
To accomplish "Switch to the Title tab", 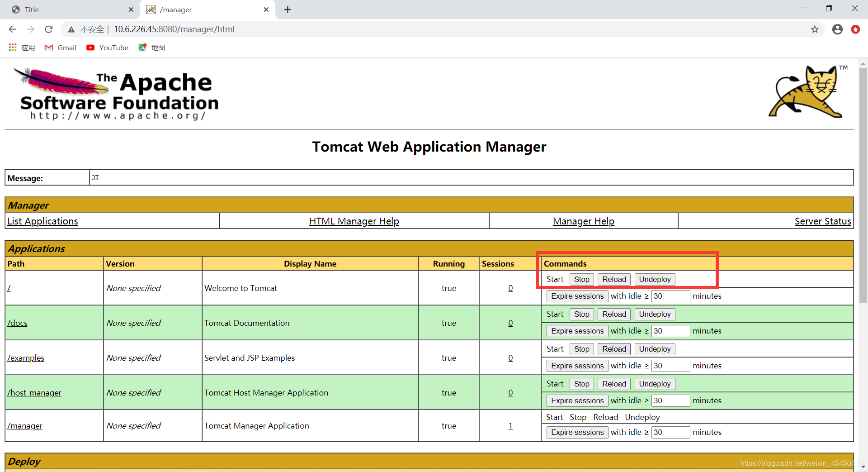I will click(70, 10).
